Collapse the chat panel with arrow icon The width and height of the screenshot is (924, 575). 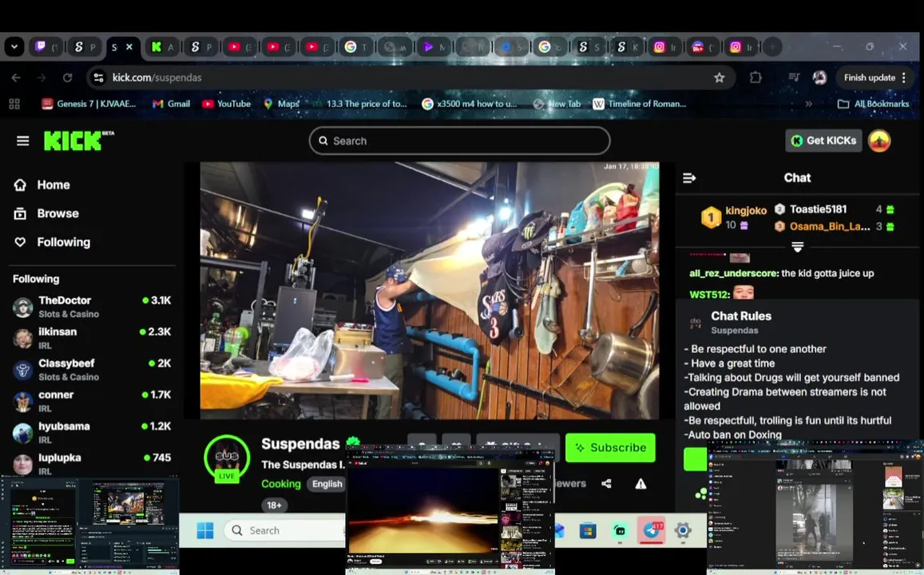tap(689, 178)
